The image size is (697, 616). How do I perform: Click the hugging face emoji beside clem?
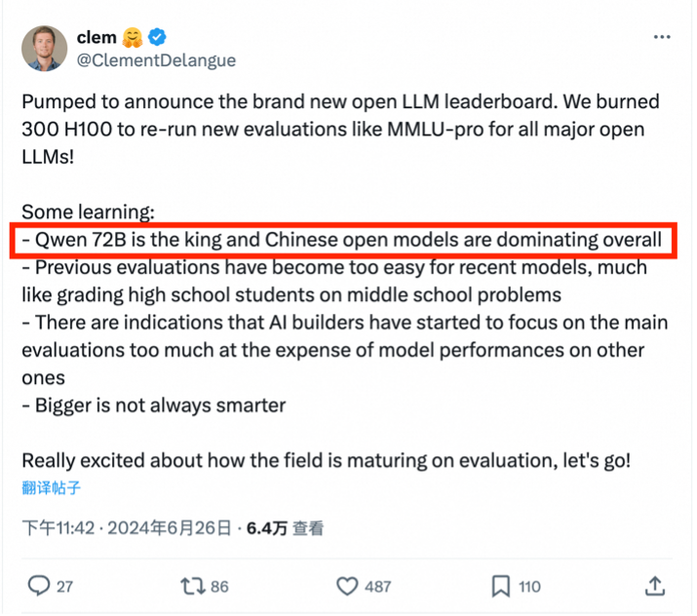pyautogui.click(x=133, y=38)
